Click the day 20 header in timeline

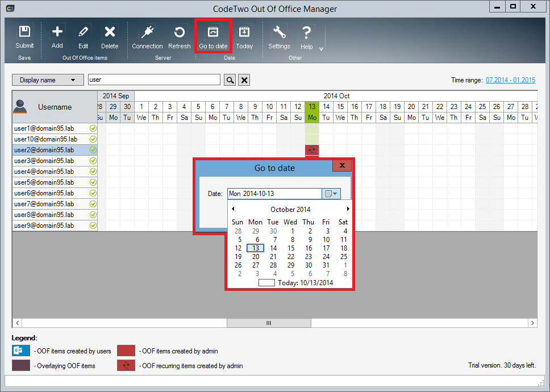click(x=411, y=107)
